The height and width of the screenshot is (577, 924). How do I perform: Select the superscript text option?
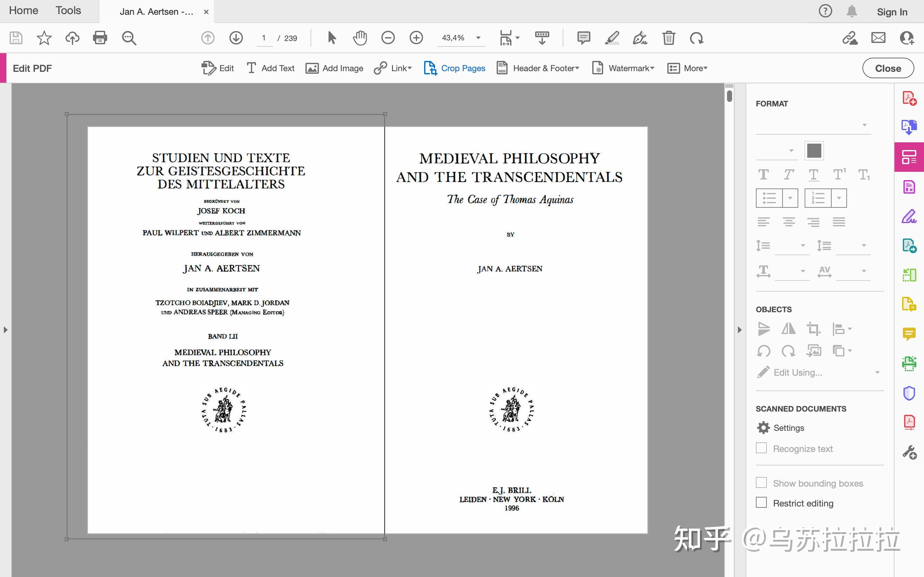(x=839, y=174)
